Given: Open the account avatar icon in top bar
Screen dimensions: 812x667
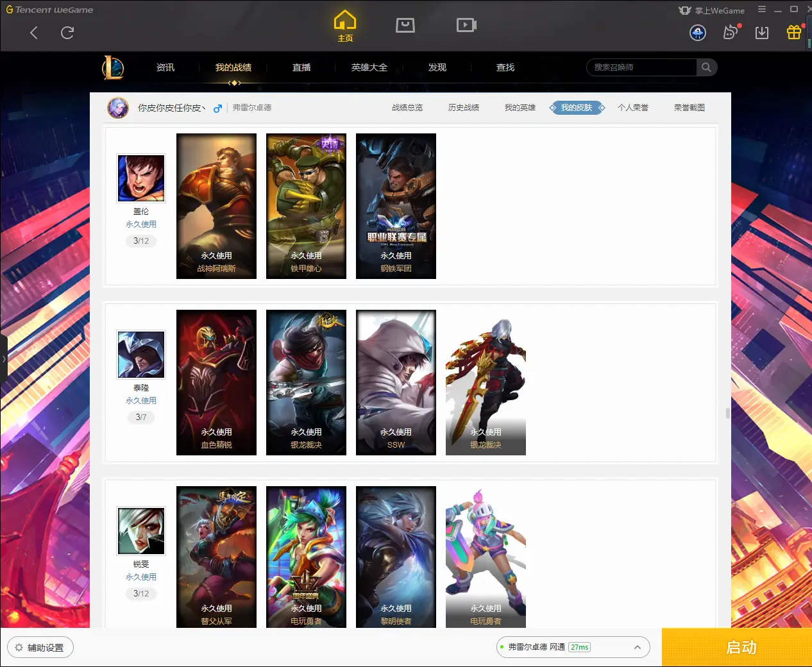Looking at the screenshot, I should (x=698, y=33).
